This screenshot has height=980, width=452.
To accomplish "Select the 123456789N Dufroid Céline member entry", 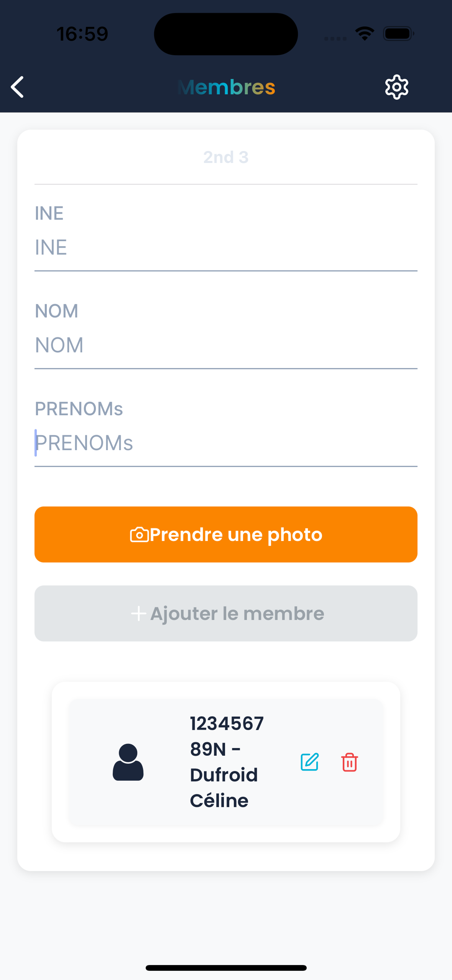I will pyautogui.click(x=226, y=762).
